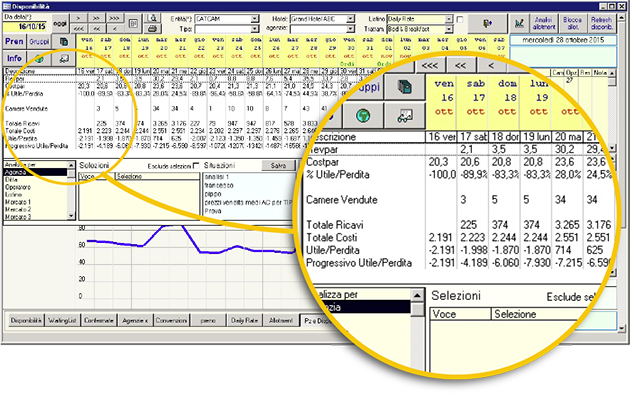The image size is (630, 403).
Task: Open the Allotment tab
Action: click(281, 321)
